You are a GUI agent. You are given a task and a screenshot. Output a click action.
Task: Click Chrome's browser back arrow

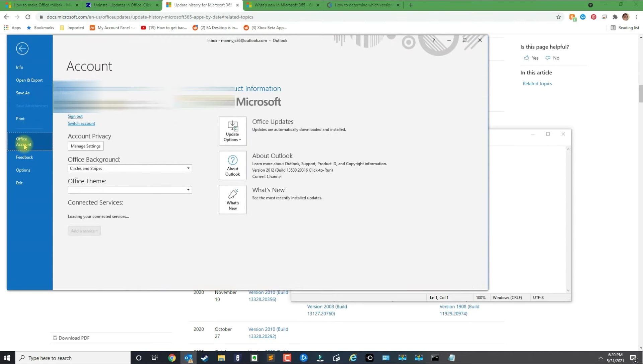[x=6, y=17]
